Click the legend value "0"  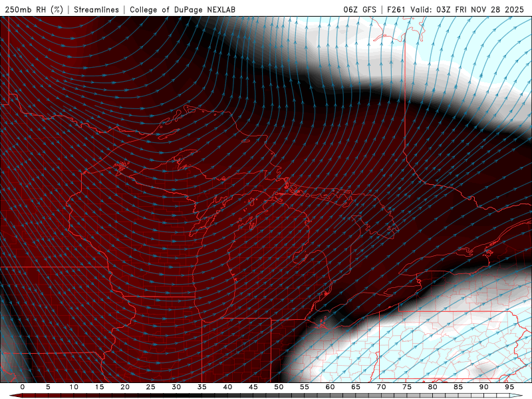(23, 387)
